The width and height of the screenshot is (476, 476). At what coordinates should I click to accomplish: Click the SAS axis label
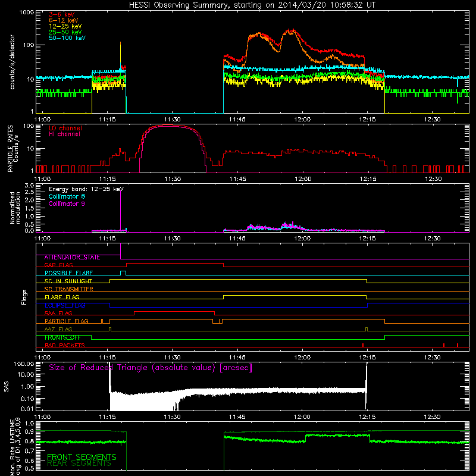(7, 386)
